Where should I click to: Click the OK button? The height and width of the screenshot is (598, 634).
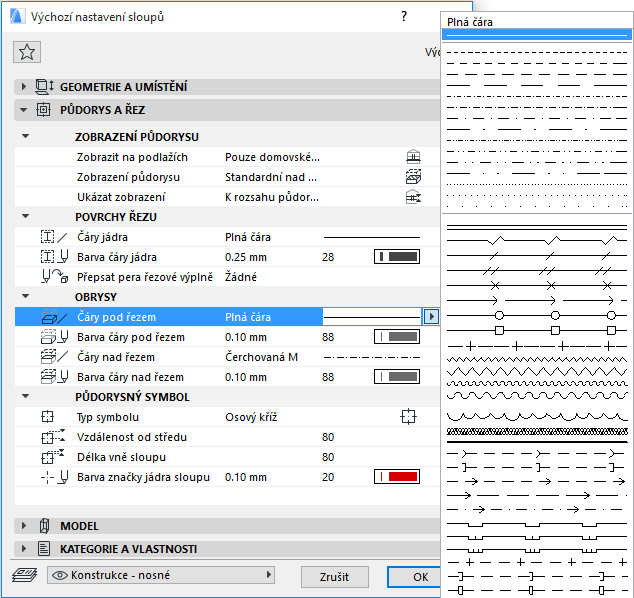[x=414, y=577]
